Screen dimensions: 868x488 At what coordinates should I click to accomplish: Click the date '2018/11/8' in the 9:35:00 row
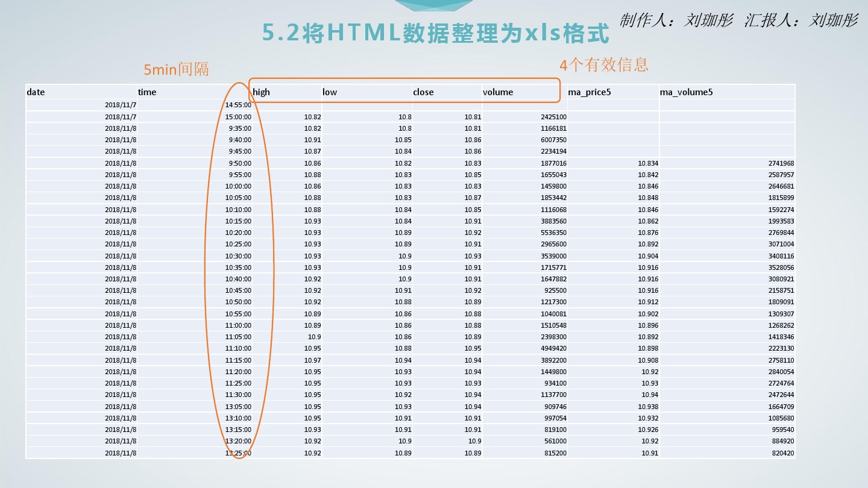click(121, 128)
